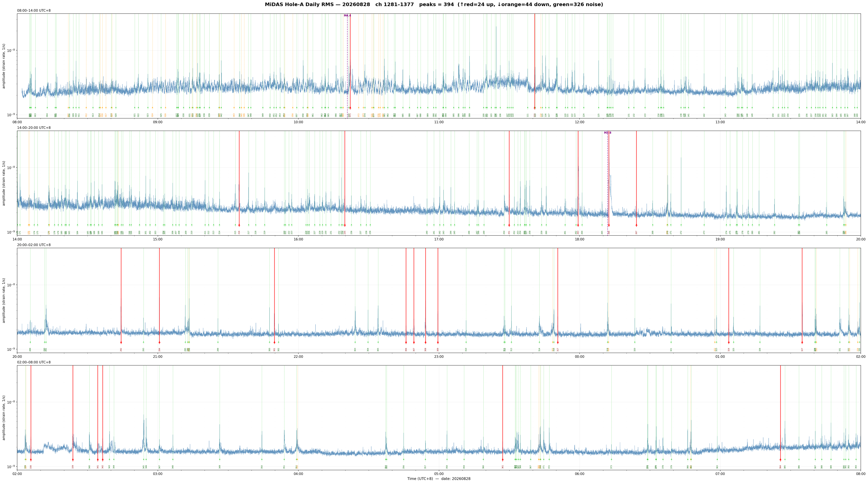Click green noise peak number 350

pos(262,467)
